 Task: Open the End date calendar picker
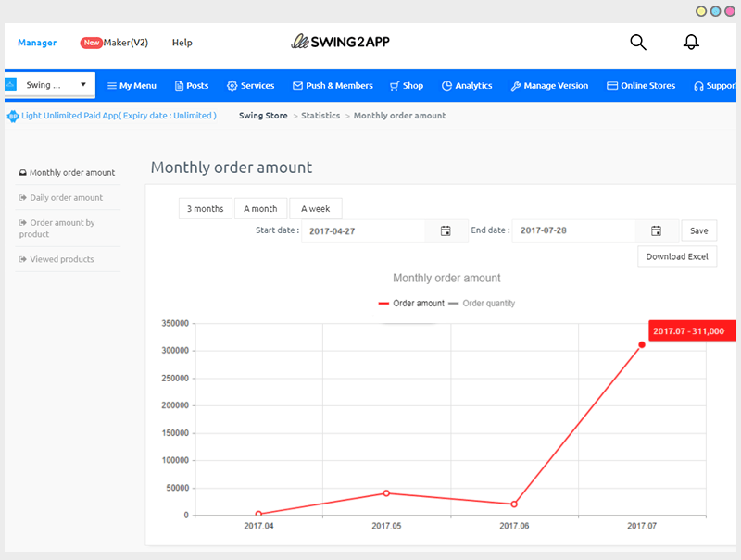click(656, 230)
